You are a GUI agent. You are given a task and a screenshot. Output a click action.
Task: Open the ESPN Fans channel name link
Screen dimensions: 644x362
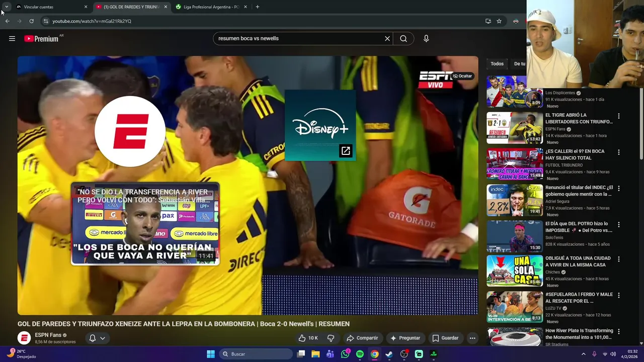[x=48, y=335]
